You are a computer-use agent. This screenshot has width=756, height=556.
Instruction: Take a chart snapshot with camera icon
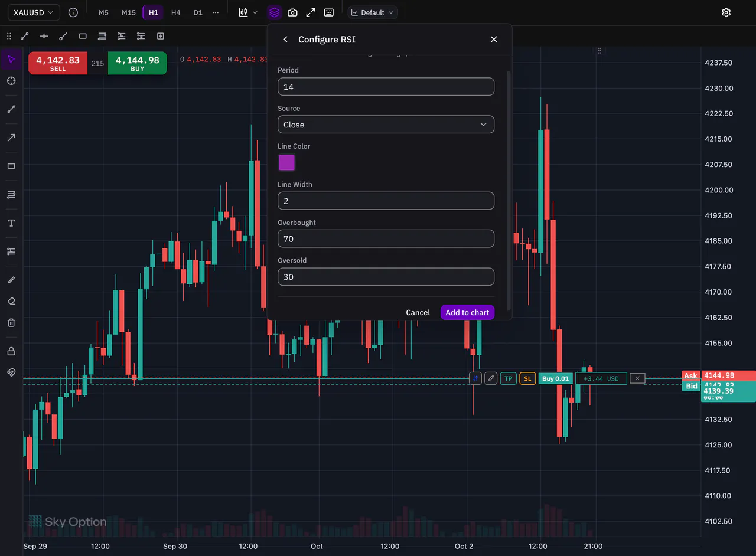[x=292, y=12]
